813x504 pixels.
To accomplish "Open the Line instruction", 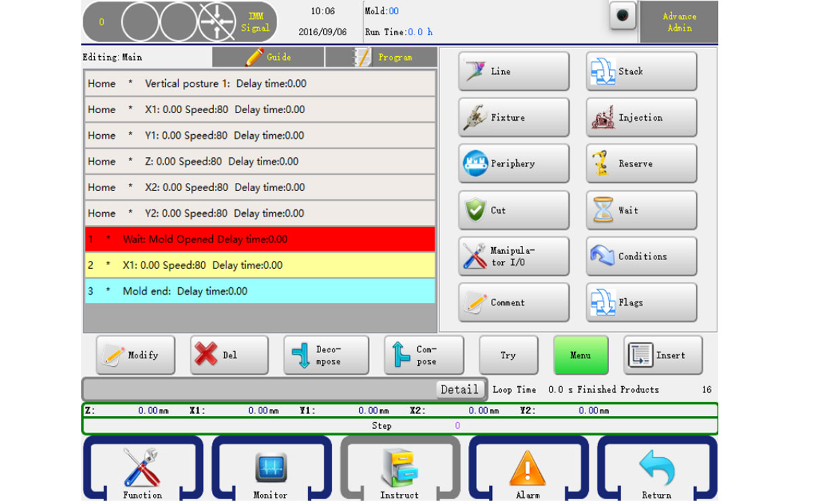I will point(514,71).
